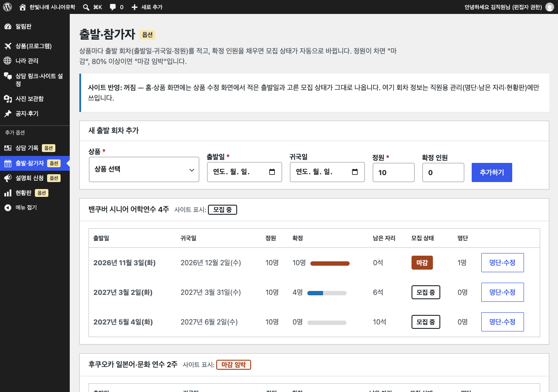The height and width of the screenshot is (392, 558).
Task: Click heading 밴쿠버 시니어 어학연수 4주
Action: (x=129, y=210)
